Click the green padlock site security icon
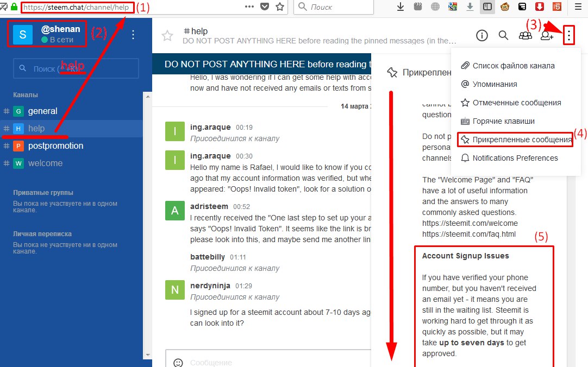 pyautogui.click(x=14, y=7)
